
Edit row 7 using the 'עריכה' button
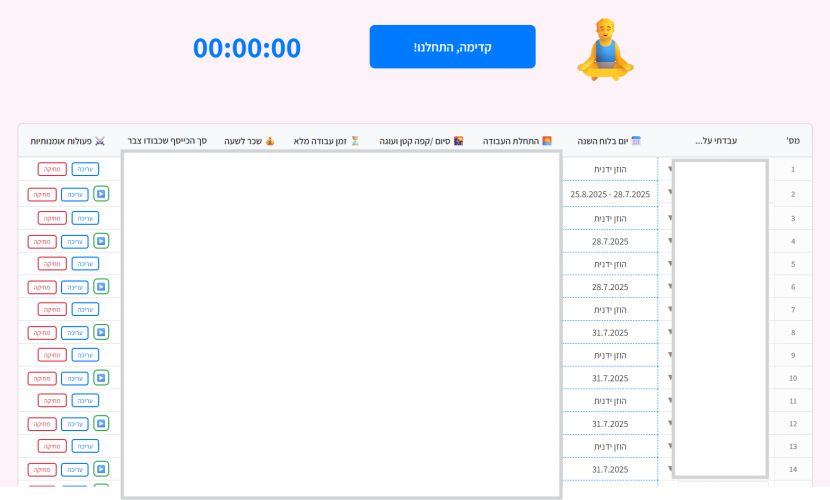tap(85, 309)
